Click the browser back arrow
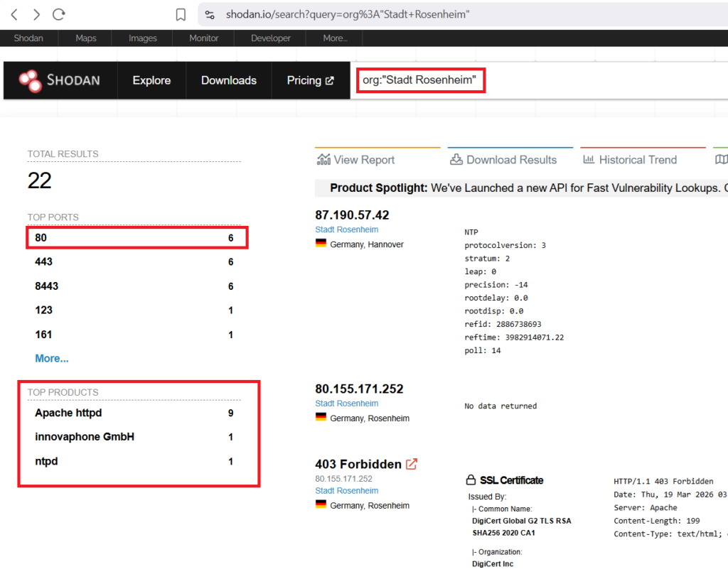728x579 pixels. tap(14, 14)
